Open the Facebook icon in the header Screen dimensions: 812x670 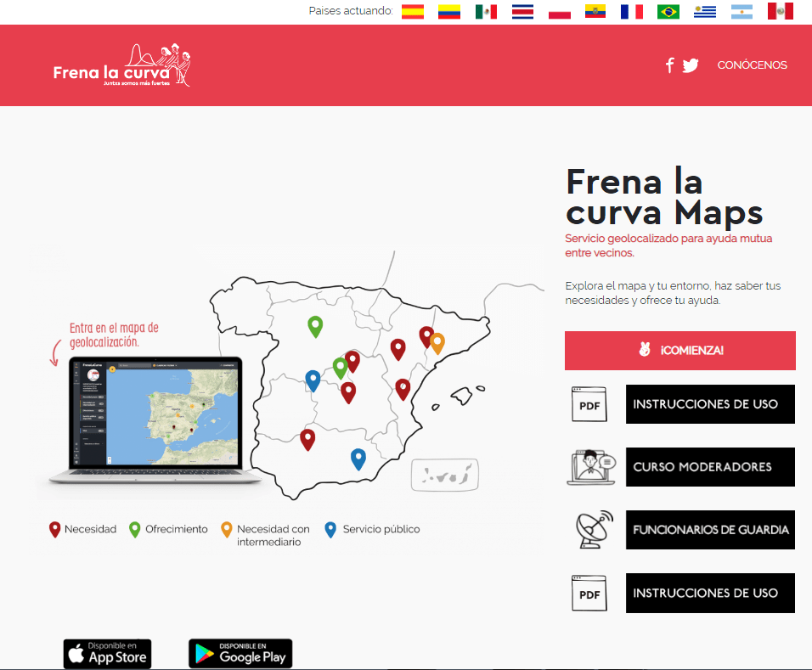tap(669, 65)
